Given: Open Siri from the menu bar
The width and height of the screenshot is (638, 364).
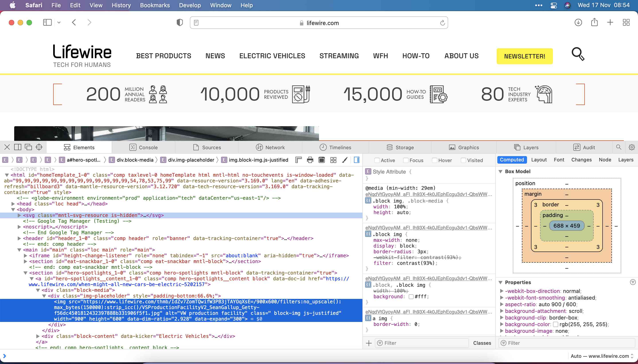Looking at the screenshot, I should coord(568,5).
